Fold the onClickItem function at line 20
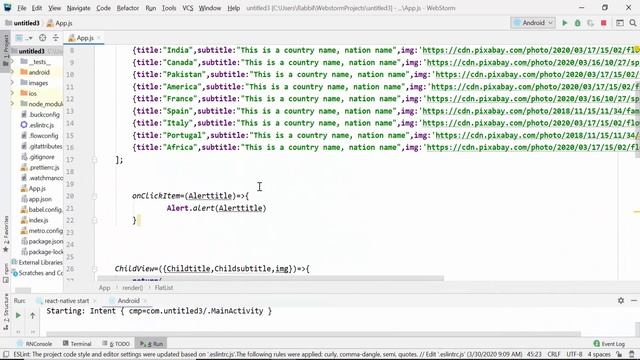The width and height of the screenshot is (640, 360). click(x=94, y=196)
